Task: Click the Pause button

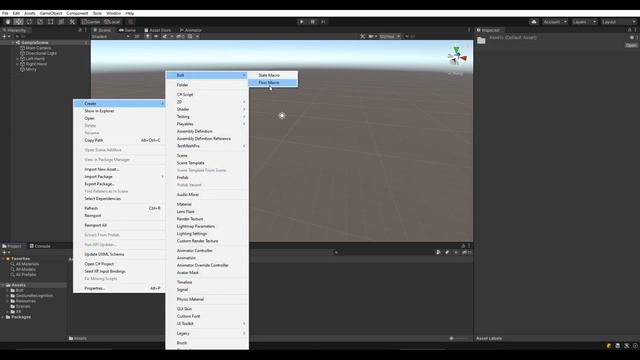Action: (x=313, y=22)
